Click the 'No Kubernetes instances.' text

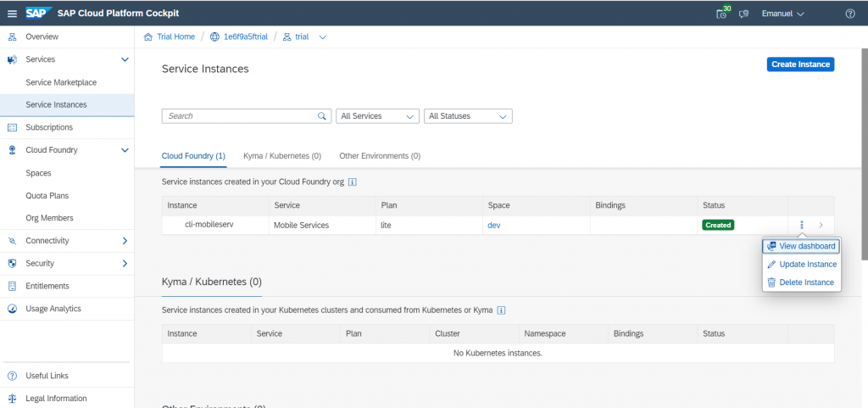click(498, 353)
